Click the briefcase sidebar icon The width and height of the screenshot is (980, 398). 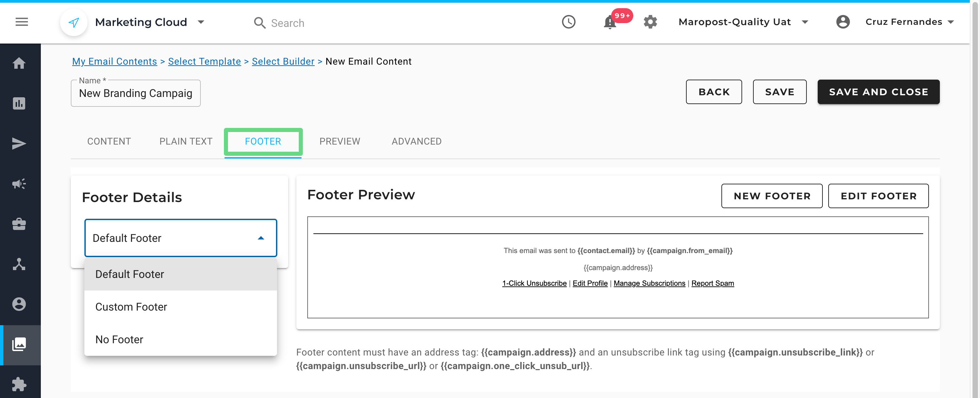tap(19, 224)
